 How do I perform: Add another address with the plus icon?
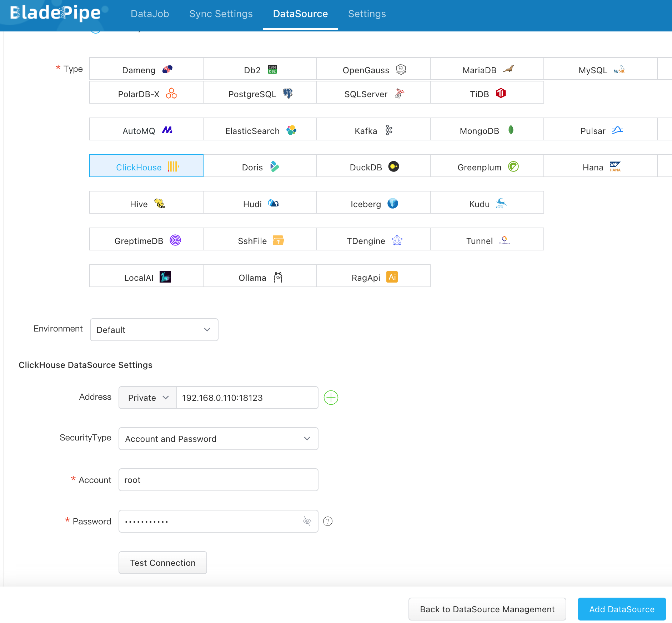[x=331, y=398]
